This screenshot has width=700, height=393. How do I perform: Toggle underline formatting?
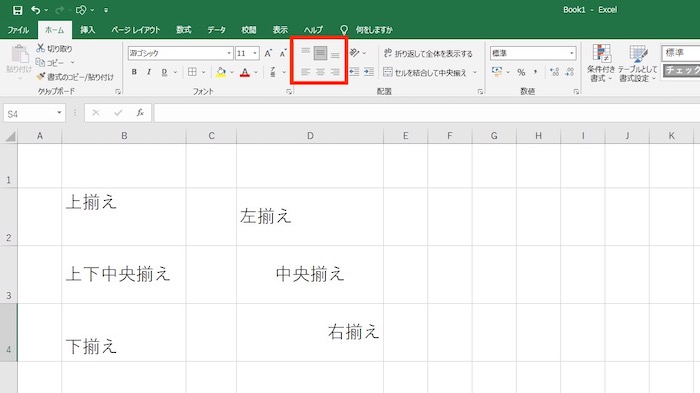(x=164, y=72)
